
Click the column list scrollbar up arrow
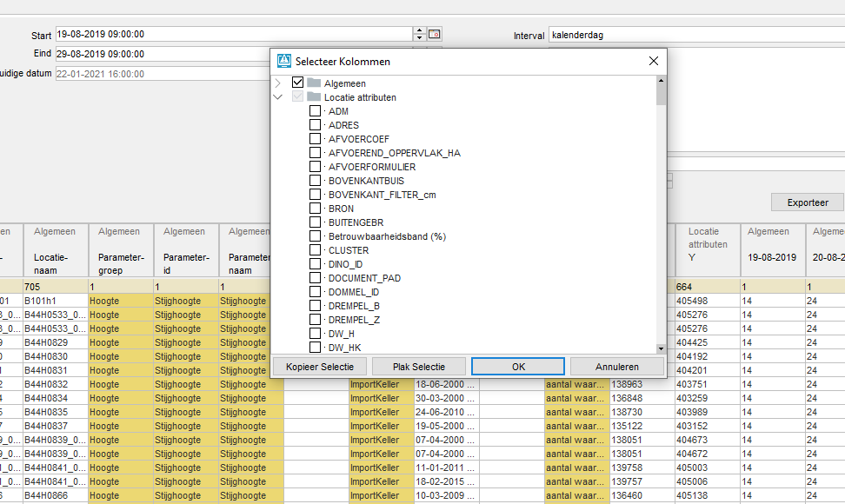pyautogui.click(x=662, y=80)
